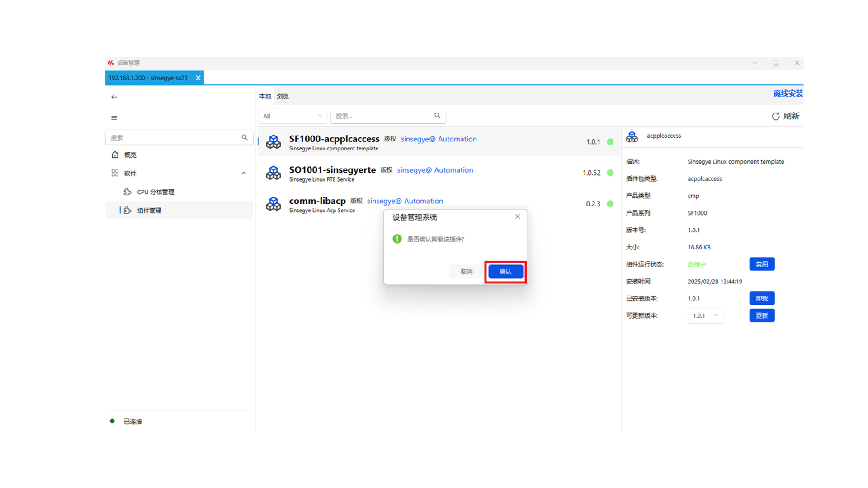Click the 禁用 button to disable component
Viewport: 868px width, 488px height.
[762, 264]
